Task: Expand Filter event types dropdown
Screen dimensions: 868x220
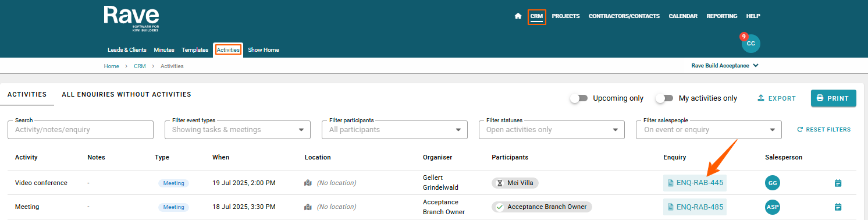Action: [237, 130]
